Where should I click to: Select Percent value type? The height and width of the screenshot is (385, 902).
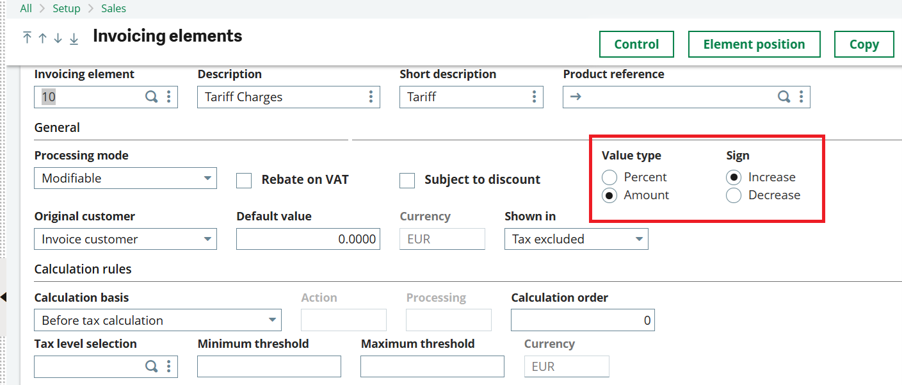[x=609, y=177]
